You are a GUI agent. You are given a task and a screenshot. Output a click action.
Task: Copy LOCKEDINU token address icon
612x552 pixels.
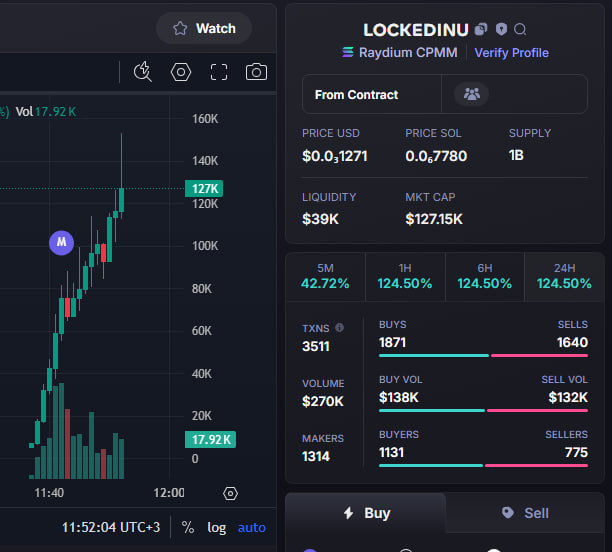pos(481,29)
